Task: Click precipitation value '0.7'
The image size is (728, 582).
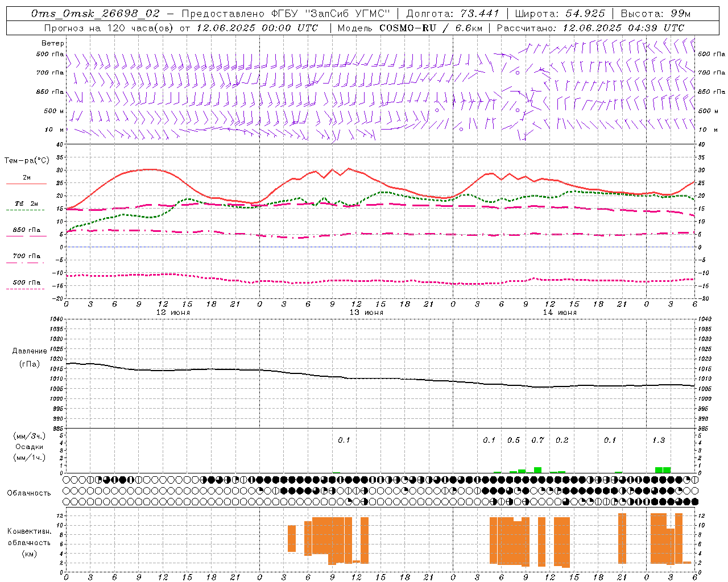Action: click(537, 440)
